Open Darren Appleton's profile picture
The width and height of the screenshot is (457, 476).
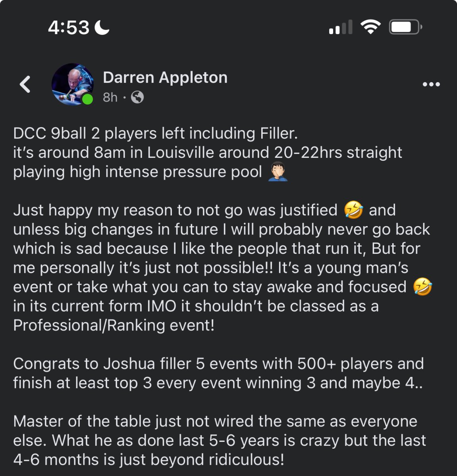[73, 84]
